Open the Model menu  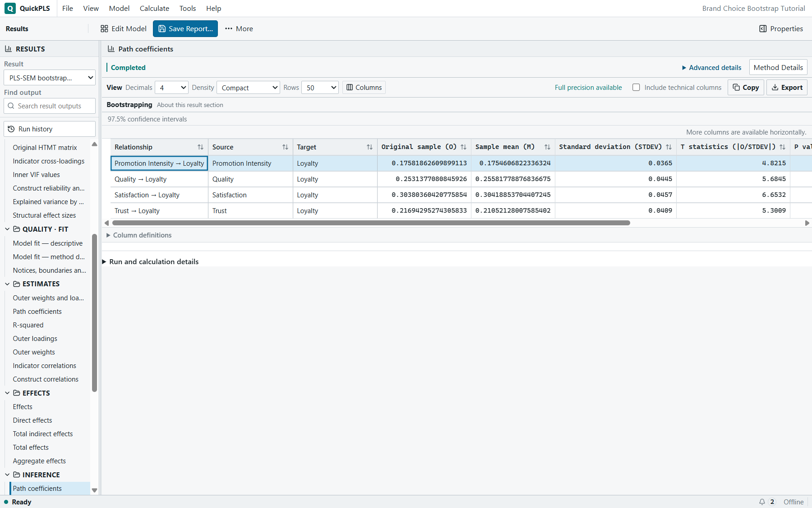point(119,8)
